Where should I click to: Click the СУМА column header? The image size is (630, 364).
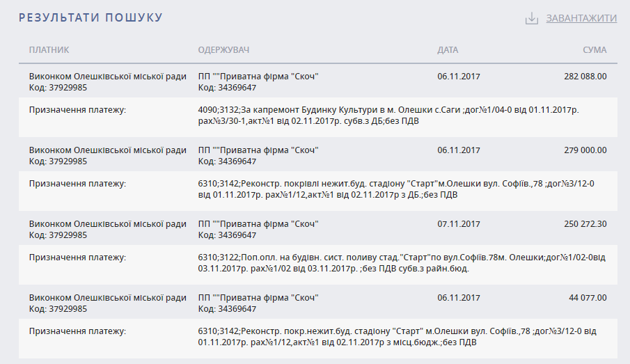click(594, 50)
